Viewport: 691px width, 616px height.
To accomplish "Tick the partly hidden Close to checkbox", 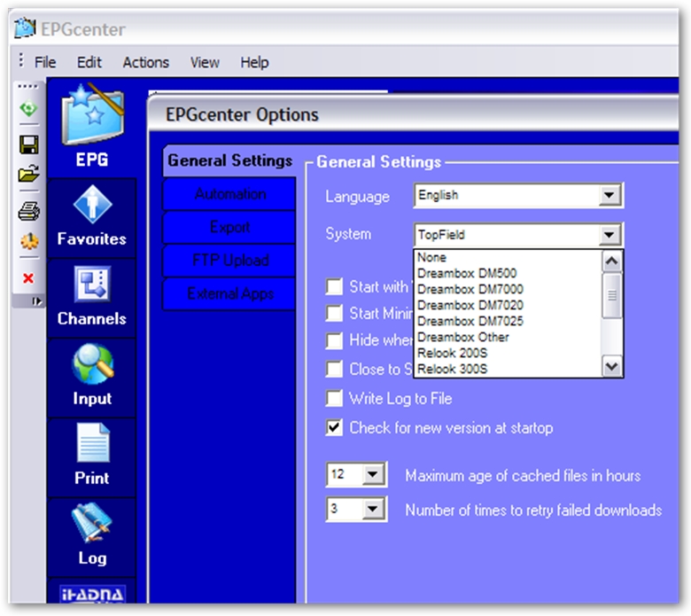I will (334, 369).
